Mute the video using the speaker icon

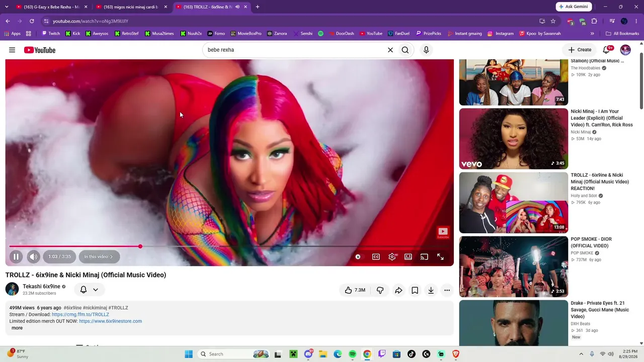tap(33, 257)
